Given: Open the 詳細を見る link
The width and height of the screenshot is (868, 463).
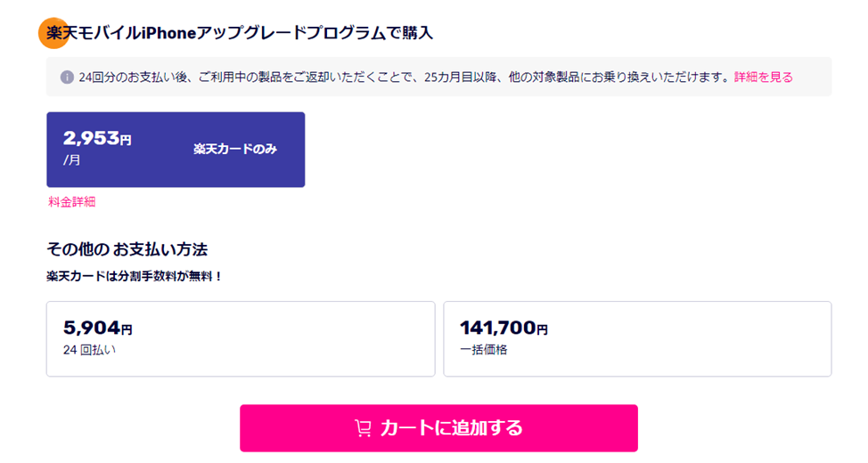Looking at the screenshot, I should tap(764, 77).
